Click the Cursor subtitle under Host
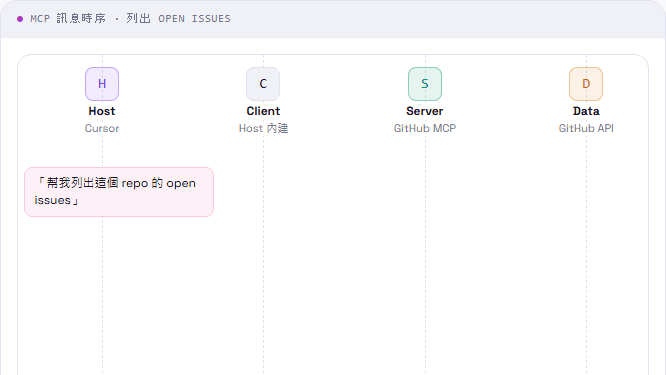666x375 pixels. click(102, 128)
